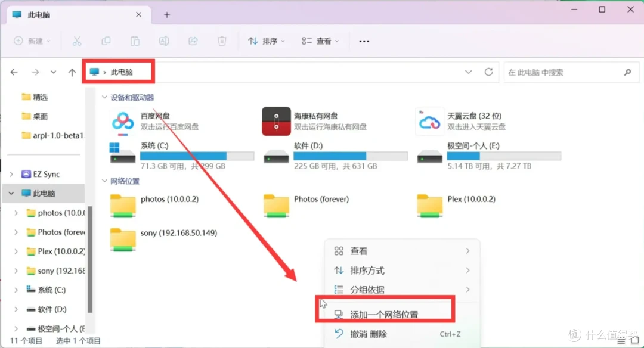Viewport: 644px width, 348px height.
Task: Open new tab with plus button
Action: pos(167,15)
